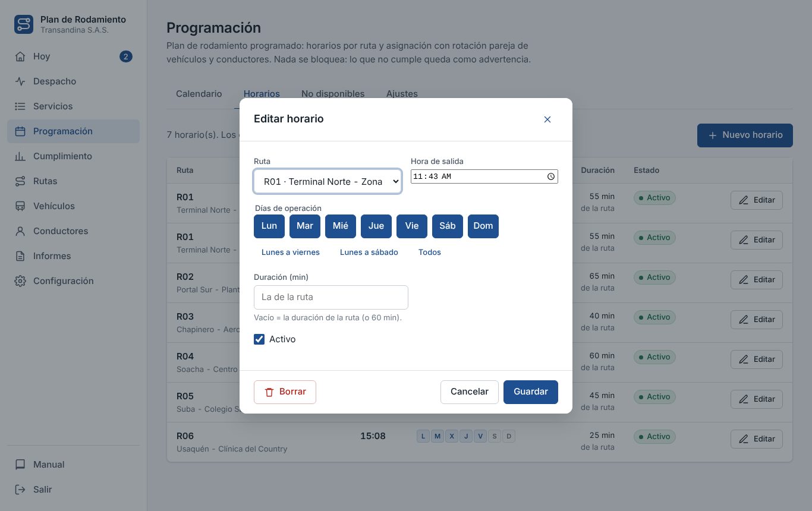Close the Editar horario dialog
Screen dimensions: 812x511
point(547,119)
